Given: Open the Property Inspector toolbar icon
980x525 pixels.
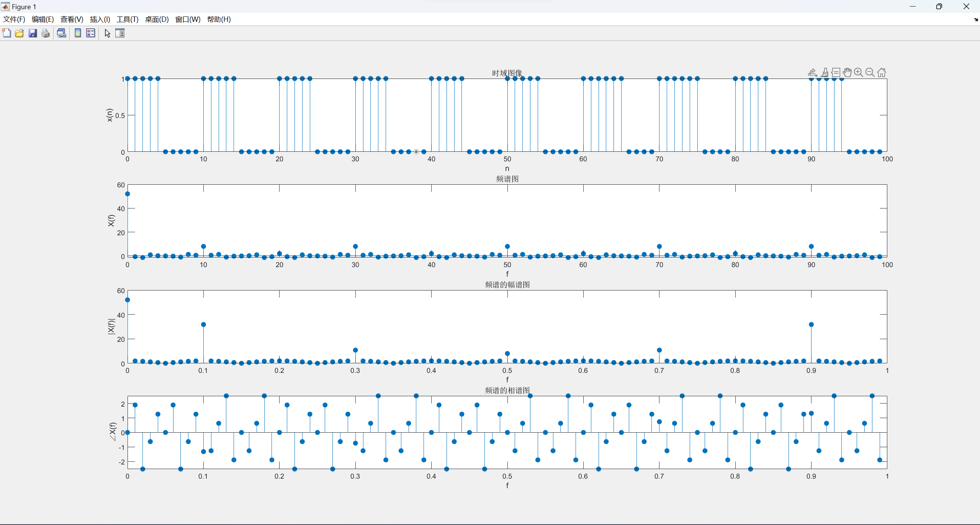Looking at the screenshot, I should pos(120,33).
